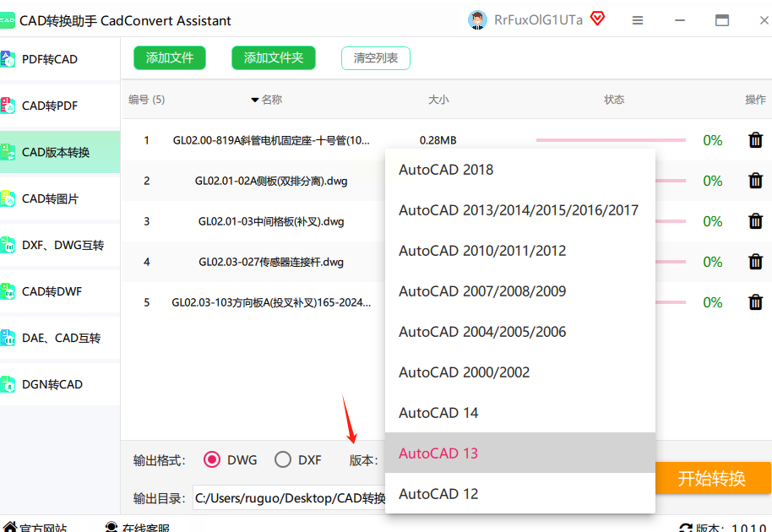772x532 pixels.
Task: Sort list by 名称 column arrow
Action: pyautogui.click(x=254, y=100)
